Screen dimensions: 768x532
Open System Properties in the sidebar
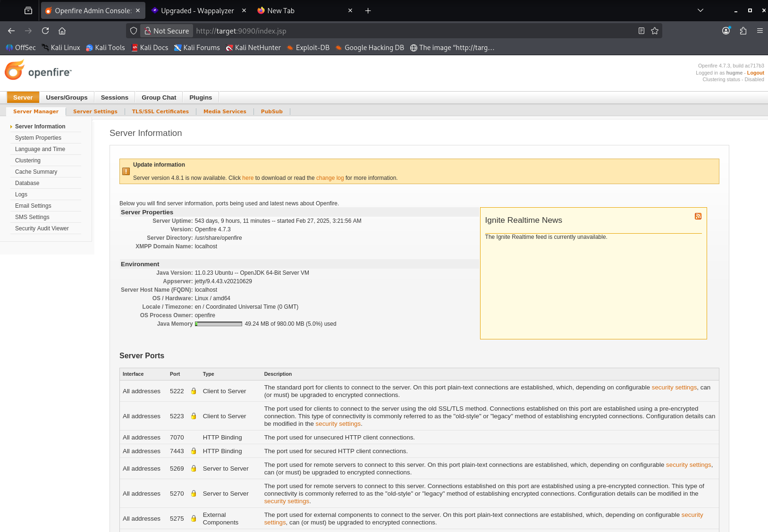(x=38, y=138)
